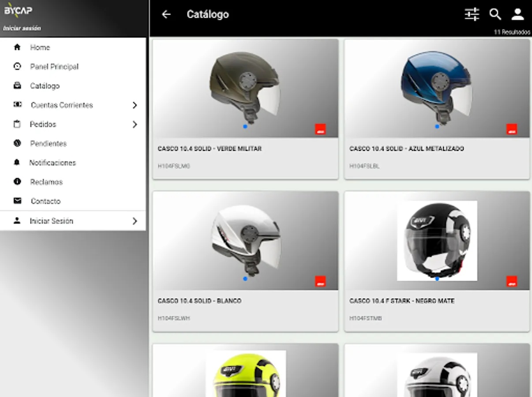The width and height of the screenshot is (532, 397).
Task: Click product code H104FSLWH
Action: [x=174, y=318]
